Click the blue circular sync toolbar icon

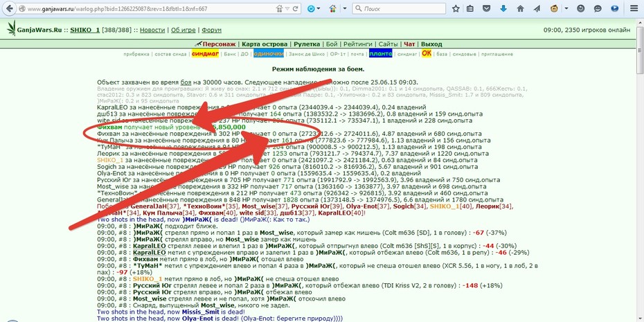[312, 8]
